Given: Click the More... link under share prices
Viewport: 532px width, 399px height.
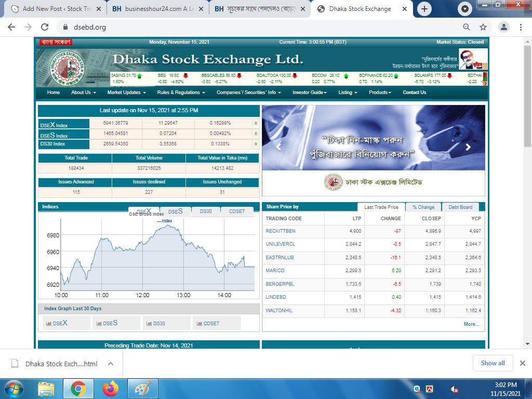Looking at the screenshot, I should click(x=471, y=324).
